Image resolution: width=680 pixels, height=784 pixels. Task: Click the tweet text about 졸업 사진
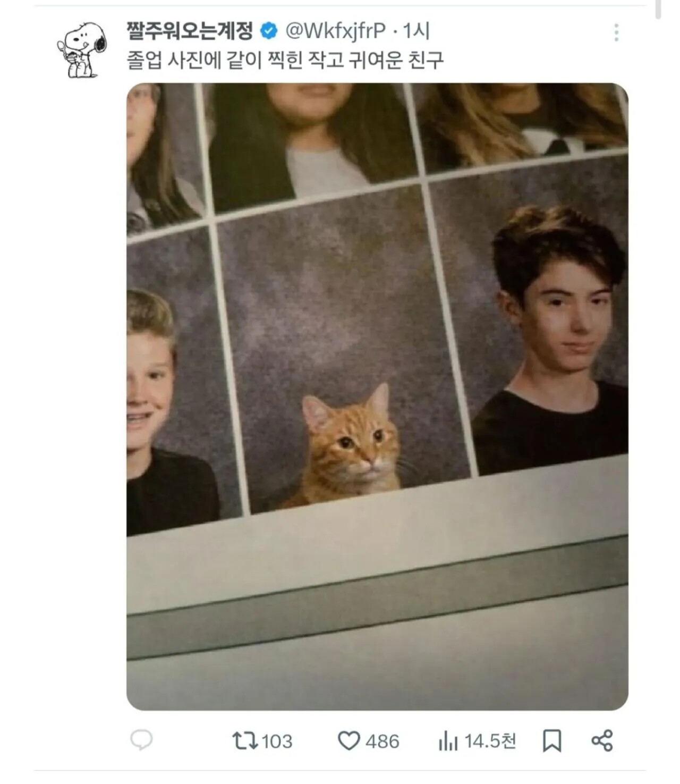pyautogui.click(x=285, y=60)
